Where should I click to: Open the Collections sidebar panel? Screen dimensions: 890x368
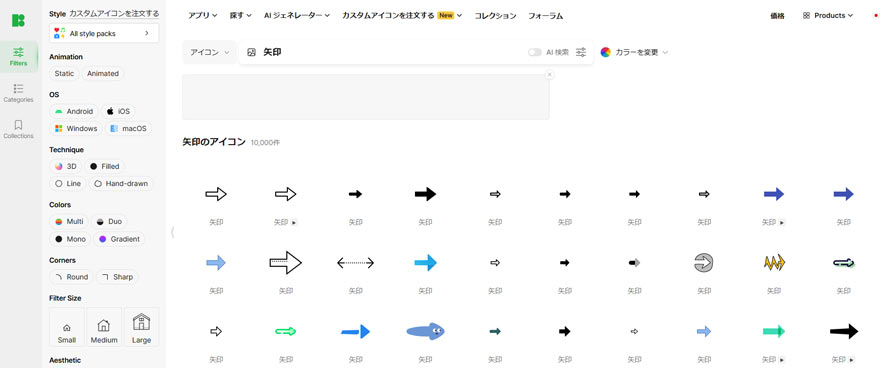click(x=19, y=129)
